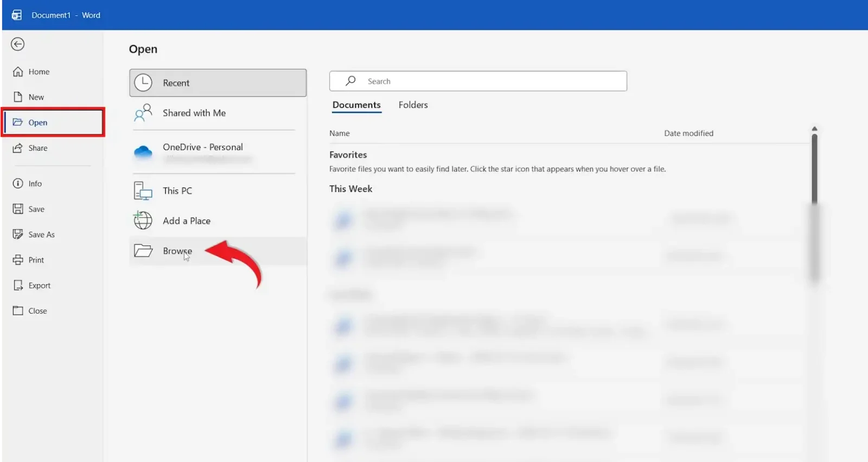This screenshot has width=868, height=462.
Task: Click the Print printer icon
Action: pos(18,260)
